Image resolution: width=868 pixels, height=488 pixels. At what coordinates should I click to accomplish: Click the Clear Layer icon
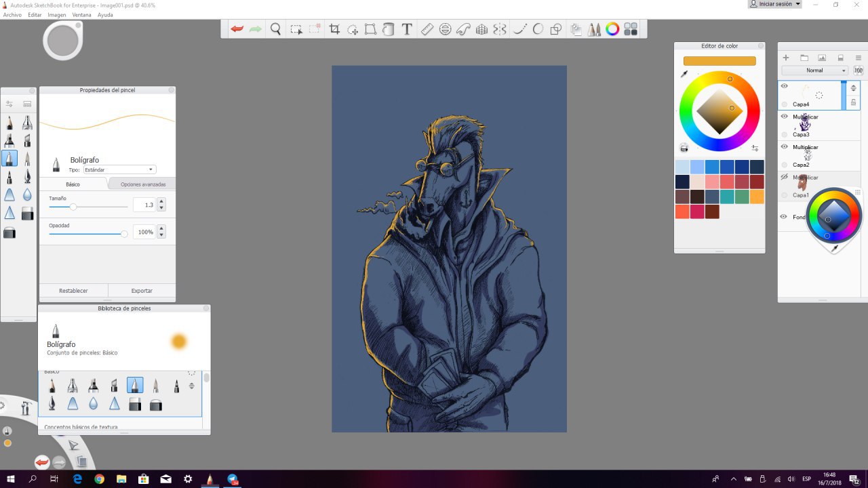tap(840, 58)
